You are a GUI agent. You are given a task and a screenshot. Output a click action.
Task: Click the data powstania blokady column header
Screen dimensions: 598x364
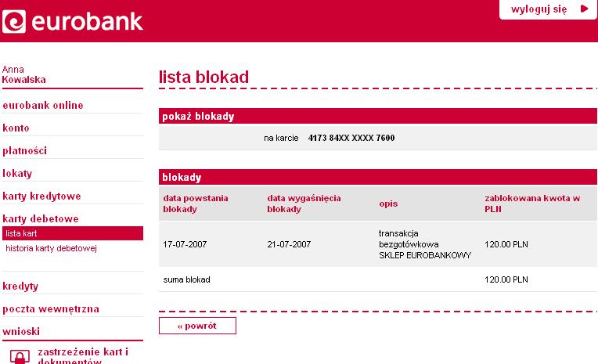196,204
